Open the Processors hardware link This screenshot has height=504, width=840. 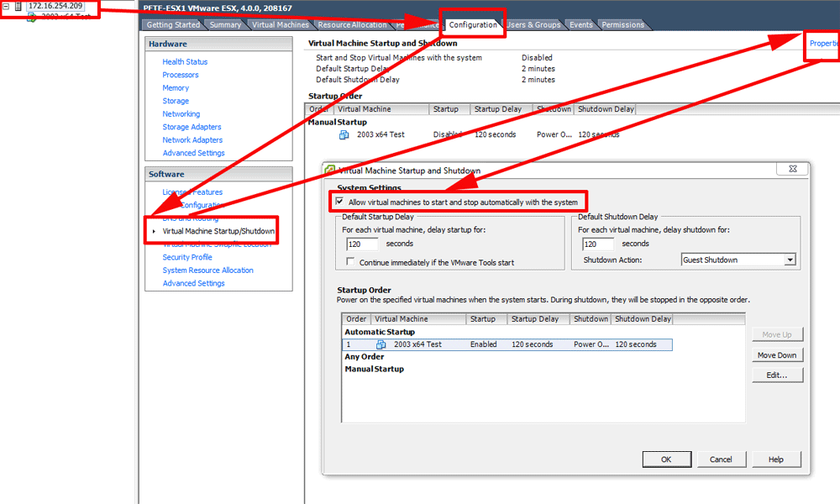click(x=181, y=75)
